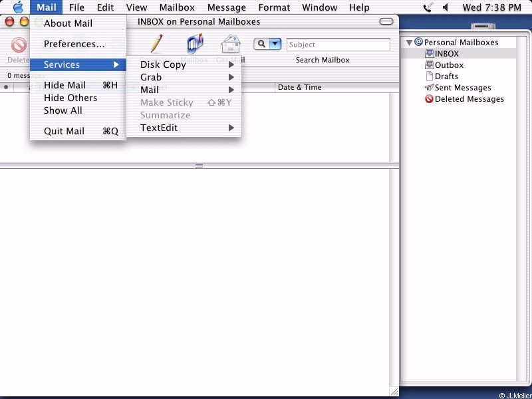
Task: Click the magnifying glass search icon
Action: click(x=261, y=44)
